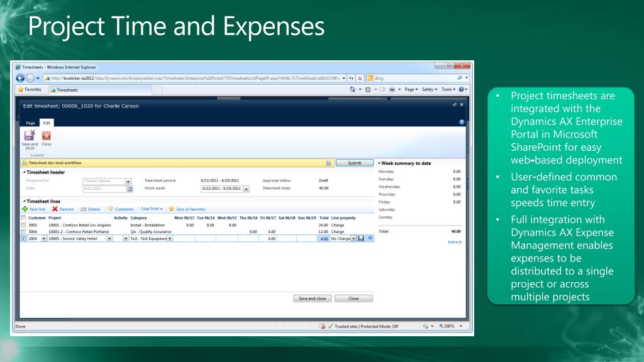Click the IE Print toolbar icon
644x362 pixels.
click(x=392, y=89)
